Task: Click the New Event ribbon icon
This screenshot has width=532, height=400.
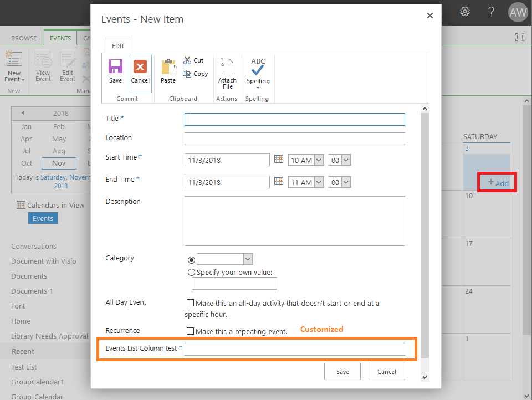Action: click(14, 59)
